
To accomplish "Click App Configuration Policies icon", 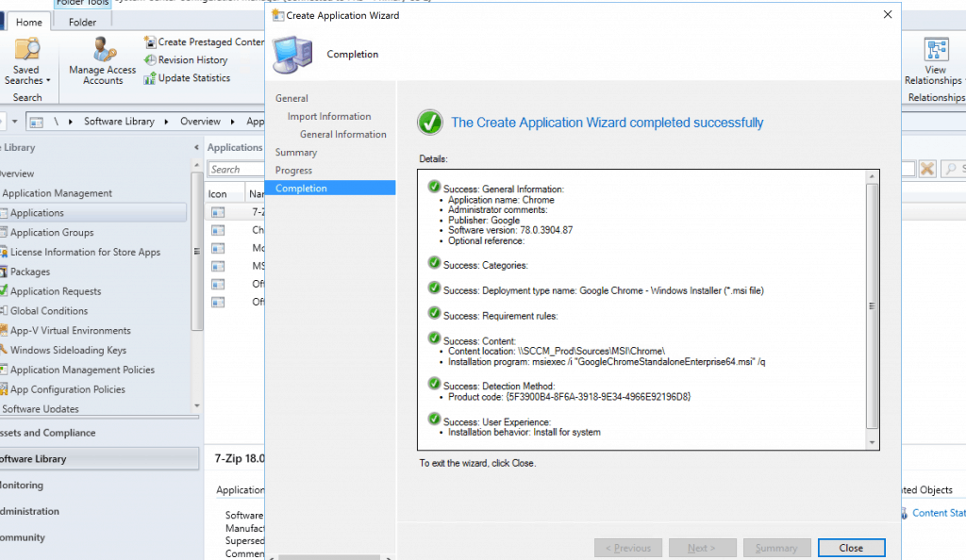I will click(x=4, y=389).
